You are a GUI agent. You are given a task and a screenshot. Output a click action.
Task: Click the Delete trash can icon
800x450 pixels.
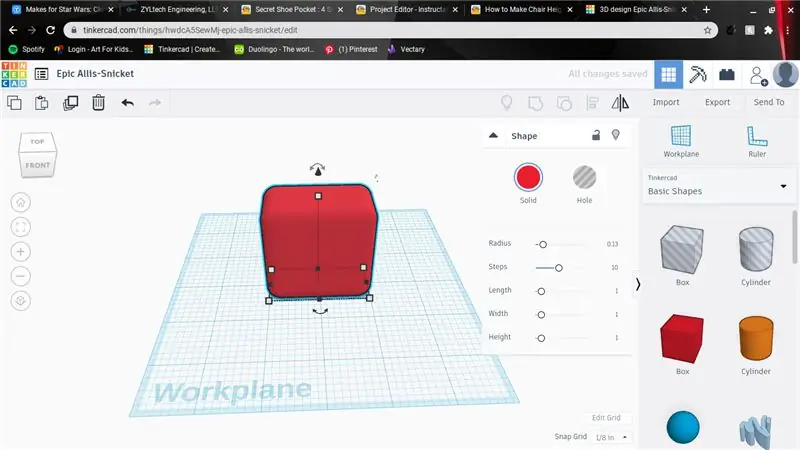[x=98, y=103]
